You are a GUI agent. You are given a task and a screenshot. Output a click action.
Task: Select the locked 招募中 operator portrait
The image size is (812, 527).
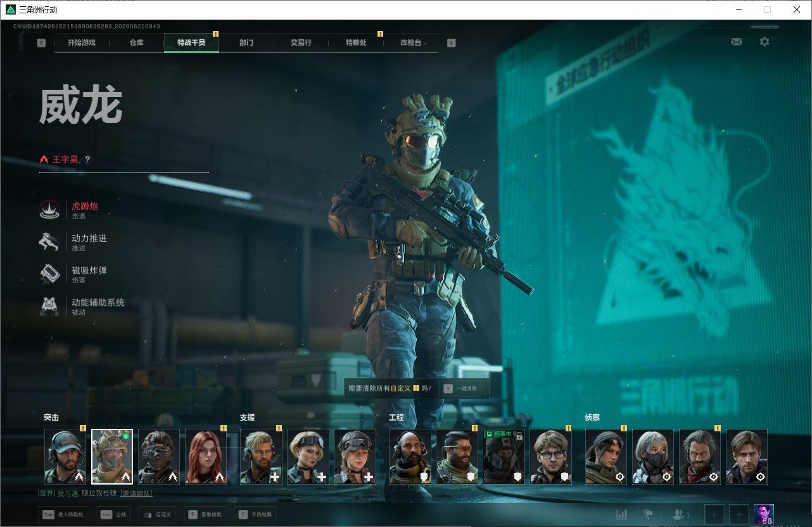point(504,457)
